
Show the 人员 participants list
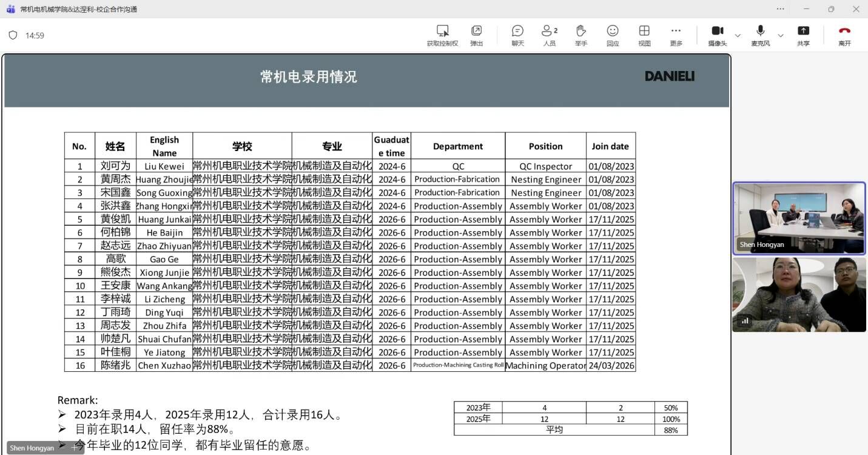point(549,31)
